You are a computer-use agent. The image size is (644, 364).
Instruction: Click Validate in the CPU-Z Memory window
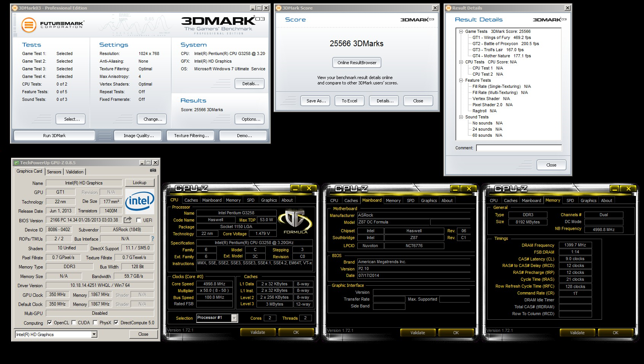click(577, 333)
